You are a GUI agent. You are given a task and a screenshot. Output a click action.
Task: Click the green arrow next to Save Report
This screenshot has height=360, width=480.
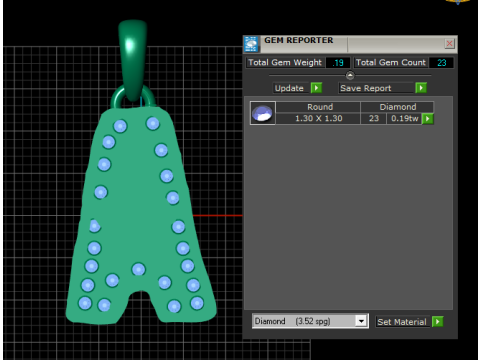tap(421, 88)
